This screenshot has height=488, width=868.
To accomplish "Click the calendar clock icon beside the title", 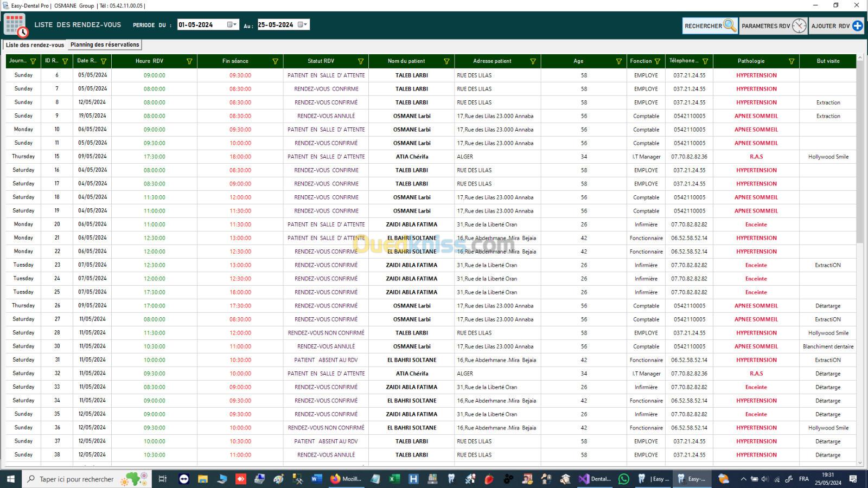I will (15, 25).
